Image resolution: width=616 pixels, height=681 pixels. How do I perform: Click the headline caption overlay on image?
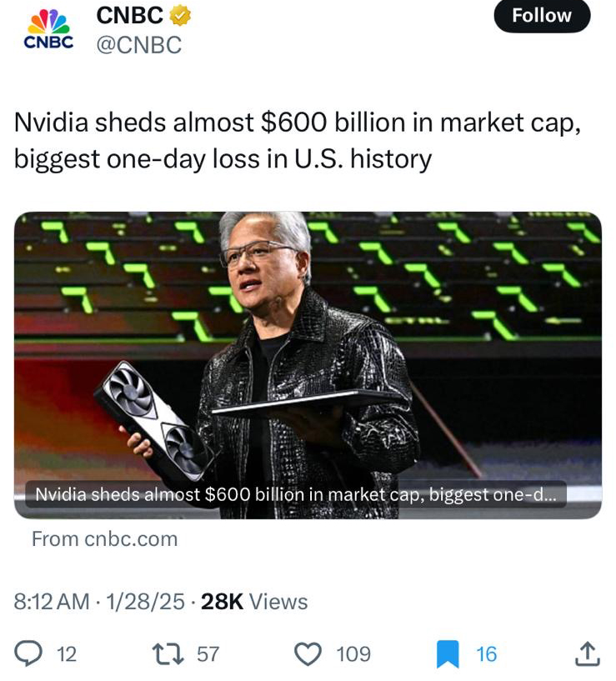[x=296, y=493]
